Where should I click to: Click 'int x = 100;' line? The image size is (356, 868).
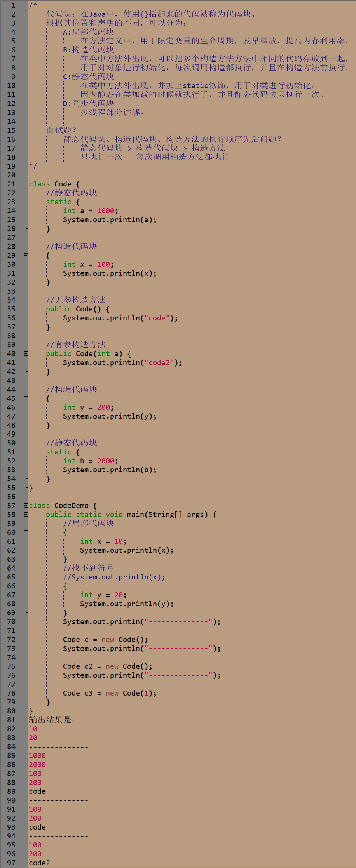click(88, 264)
